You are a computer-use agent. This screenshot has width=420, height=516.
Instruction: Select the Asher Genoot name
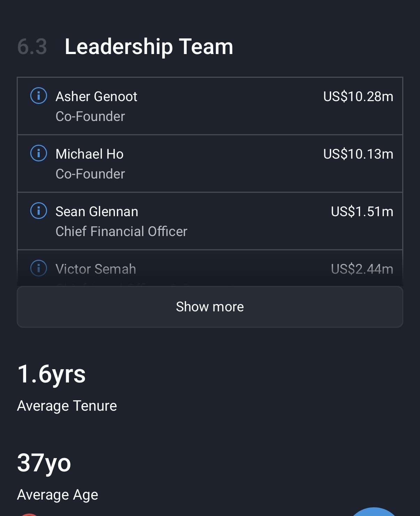(x=96, y=97)
